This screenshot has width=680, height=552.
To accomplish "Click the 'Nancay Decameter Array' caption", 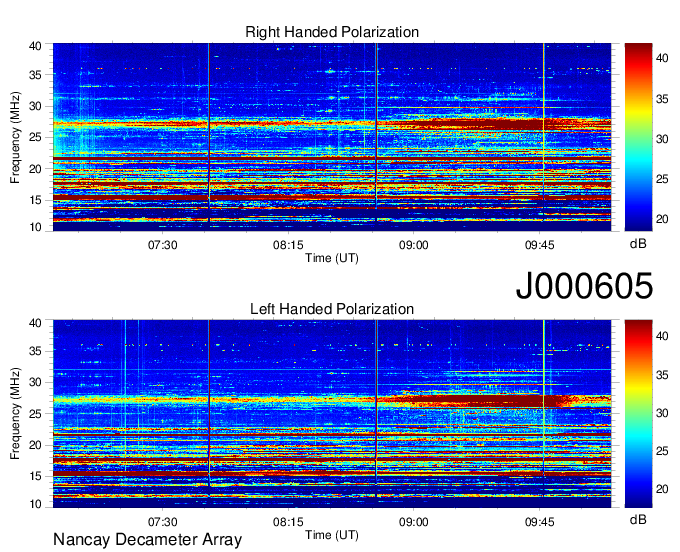I will click(x=147, y=540).
